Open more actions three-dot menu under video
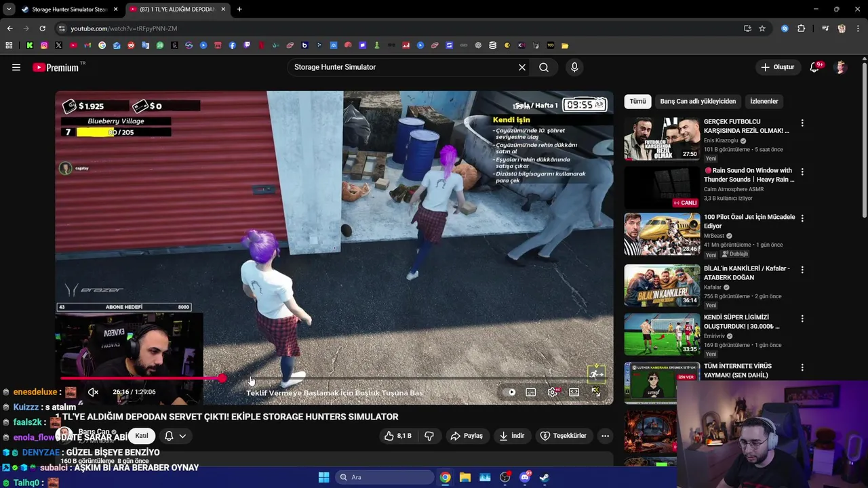This screenshot has width=868, height=488. [x=606, y=436]
